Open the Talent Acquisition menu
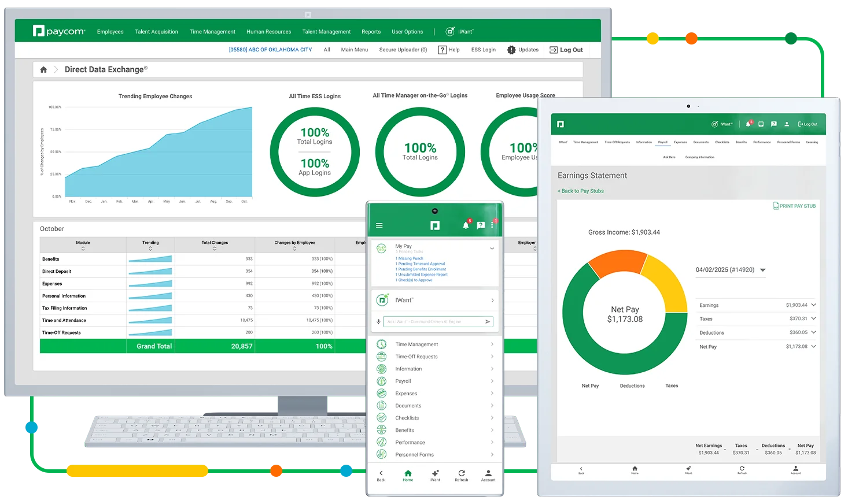Viewport: 848px width, 504px height. click(156, 32)
